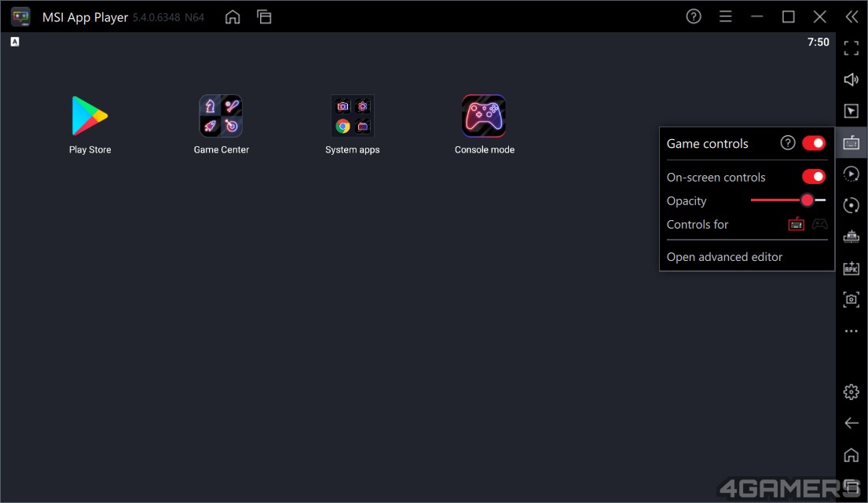Adjust the Opacity slider

[789, 200]
